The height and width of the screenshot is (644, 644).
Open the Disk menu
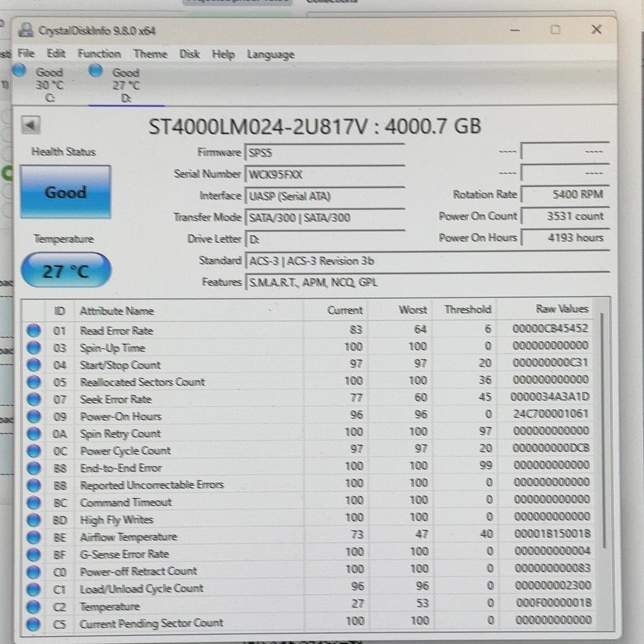click(189, 54)
